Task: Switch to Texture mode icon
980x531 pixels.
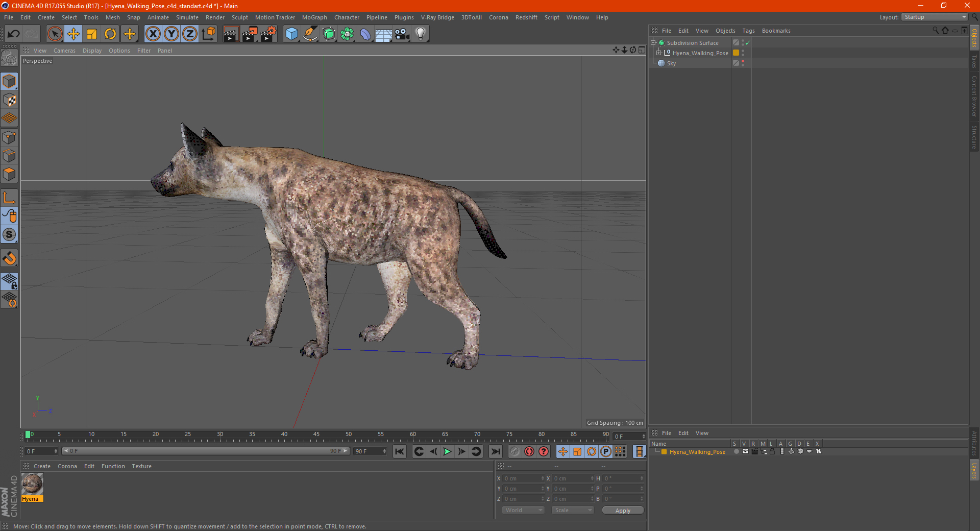Action: (x=9, y=100)
